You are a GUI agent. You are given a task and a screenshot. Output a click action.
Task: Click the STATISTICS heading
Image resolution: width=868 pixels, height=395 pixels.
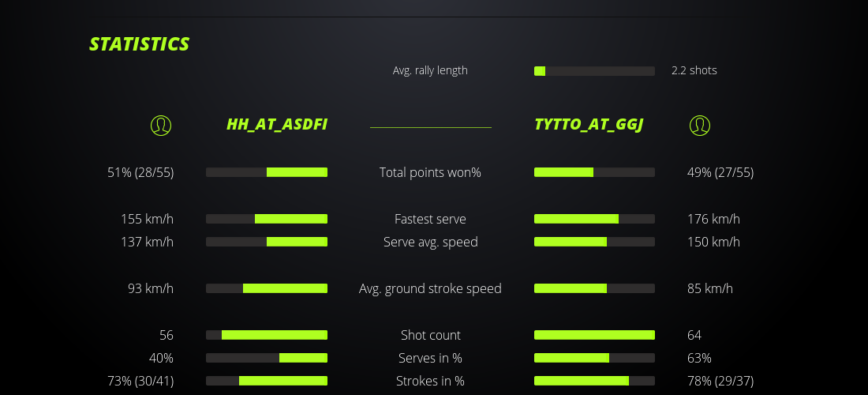click(140, 44)
